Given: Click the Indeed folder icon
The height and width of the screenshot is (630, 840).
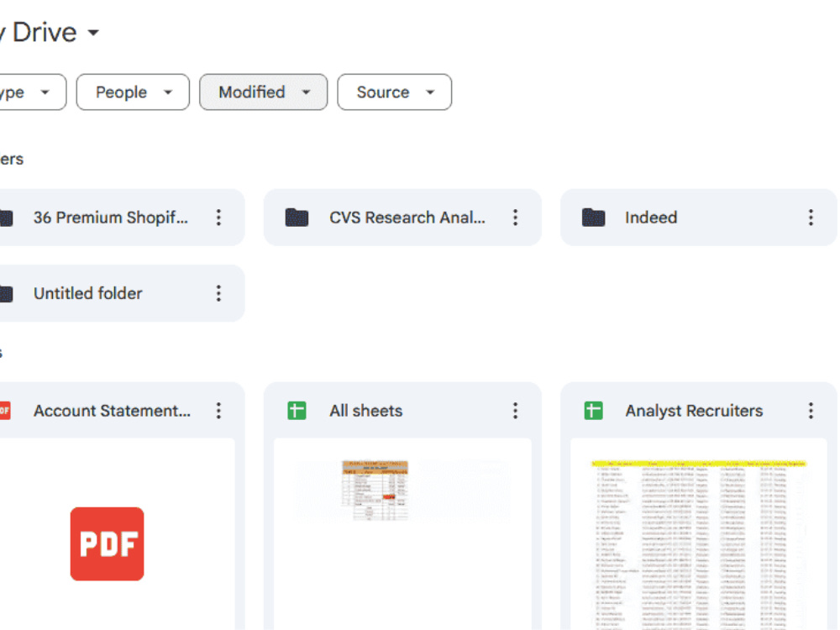Looking at the screenshot, I should [594, 218].
